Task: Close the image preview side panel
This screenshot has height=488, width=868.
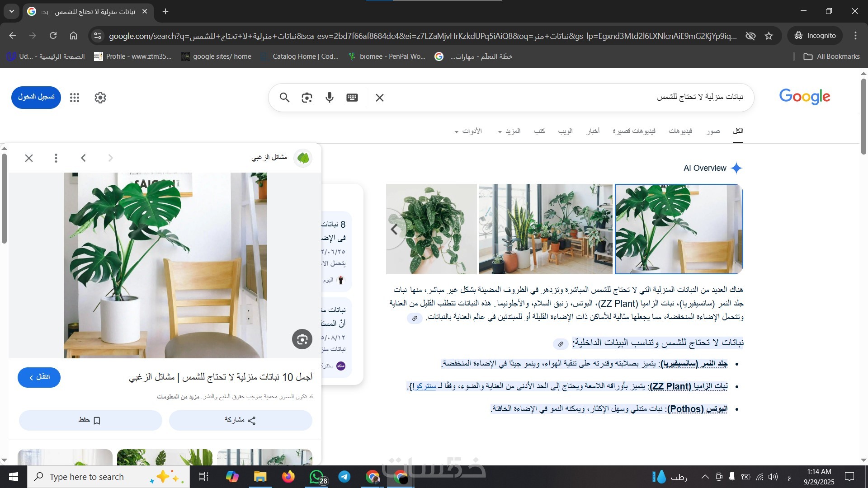Action: click(x=29, y=158)
